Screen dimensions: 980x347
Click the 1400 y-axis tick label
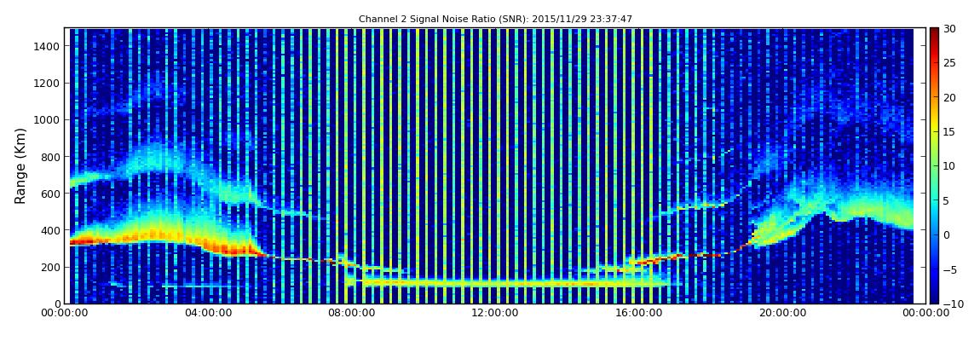pyautogui.click(x=48, y=46)
